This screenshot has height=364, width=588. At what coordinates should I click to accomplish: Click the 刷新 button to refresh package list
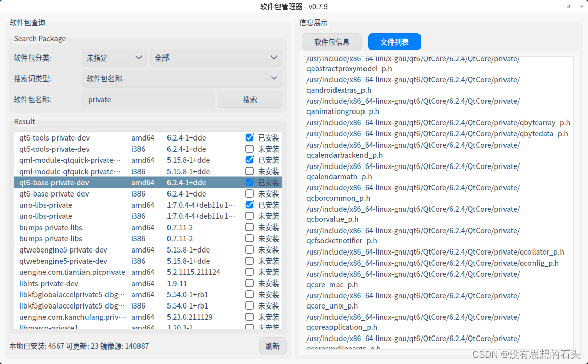pyautogui.click(x=272, y=346)
